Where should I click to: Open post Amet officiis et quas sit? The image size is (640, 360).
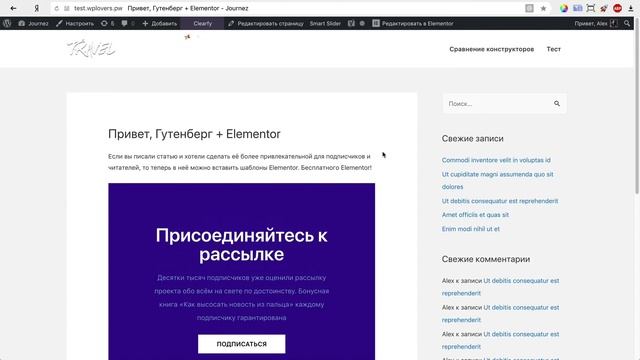[x=475, y=215]
